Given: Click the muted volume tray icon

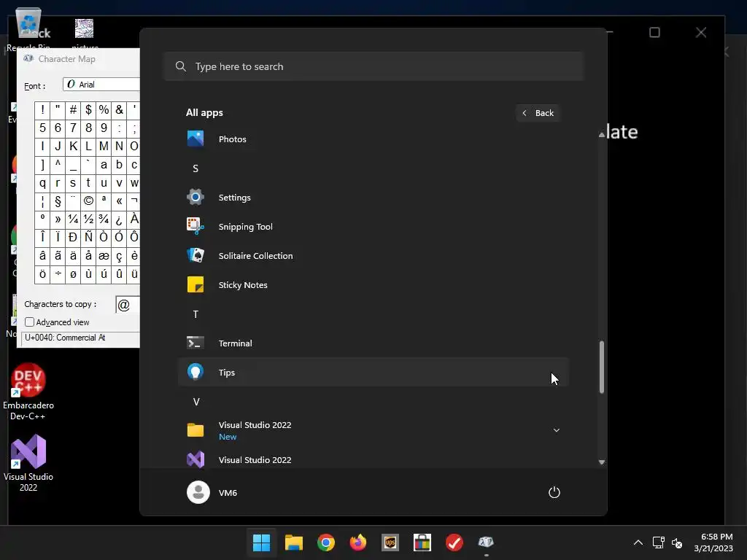Looking at the screenshot, I should [677, 542].
